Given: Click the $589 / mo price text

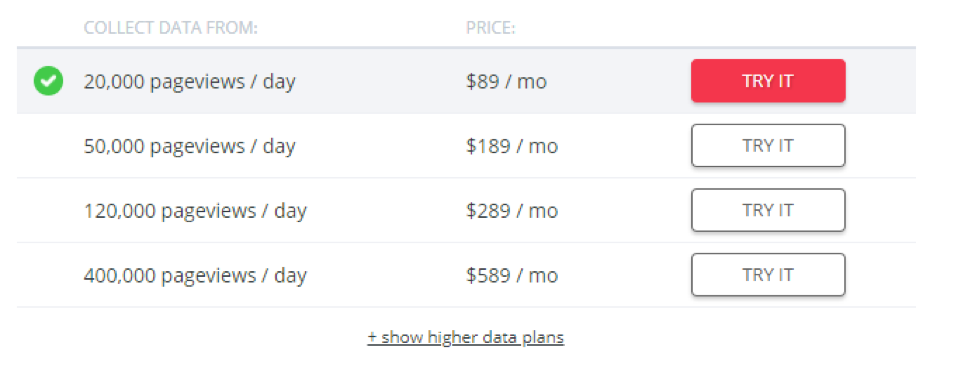Looking at the screenshot, I should click(512, 276).
